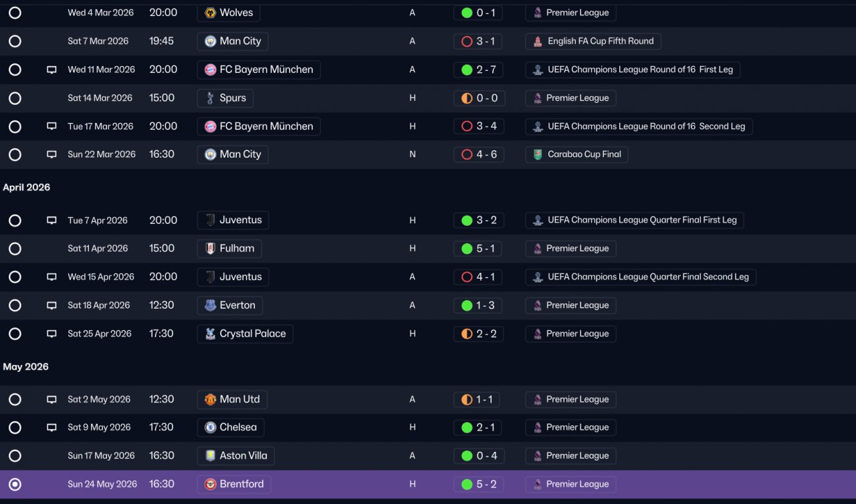
Task: Click the 2 - 2 draw result versus Crystal Palace
Action: click(x=478, y=334)
